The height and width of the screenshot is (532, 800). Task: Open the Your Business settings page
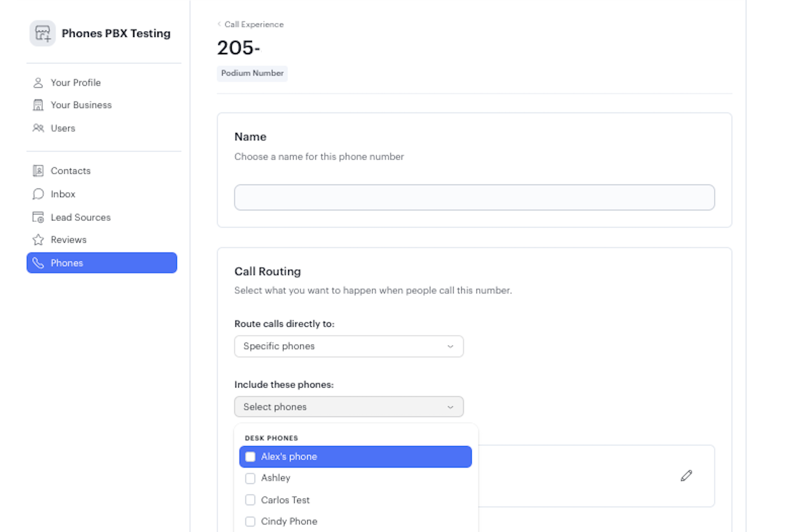81,105
